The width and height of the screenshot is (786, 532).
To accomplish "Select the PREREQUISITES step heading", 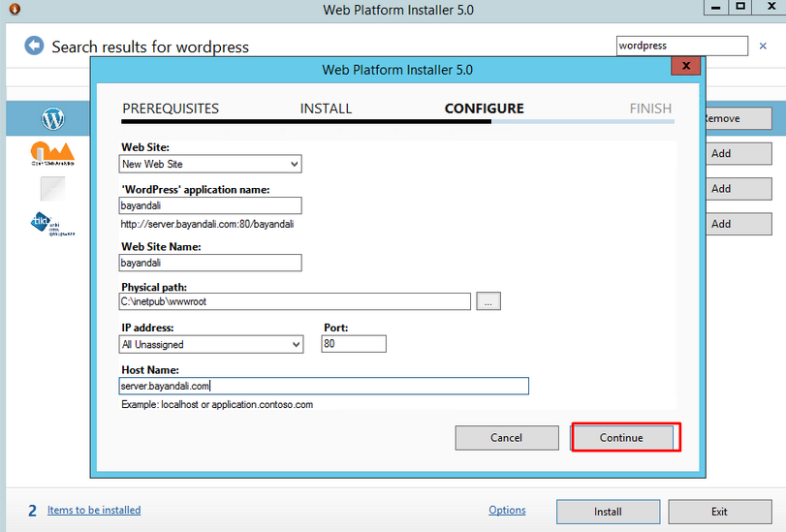I will (171, 109).
